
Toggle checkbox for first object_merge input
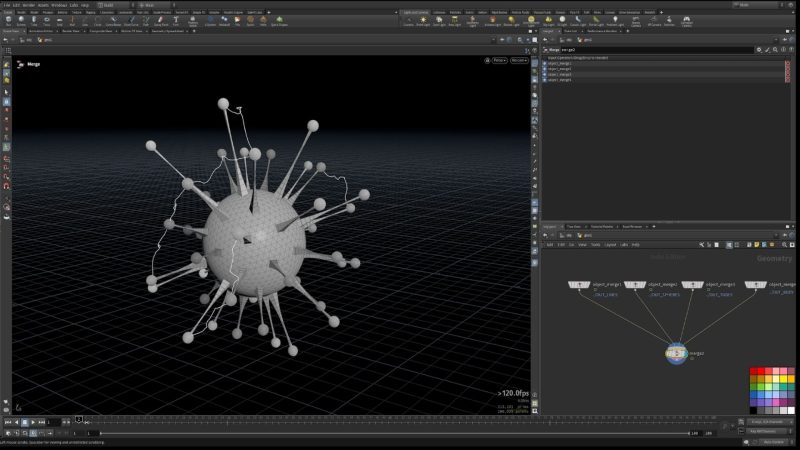tap(545, 64)
